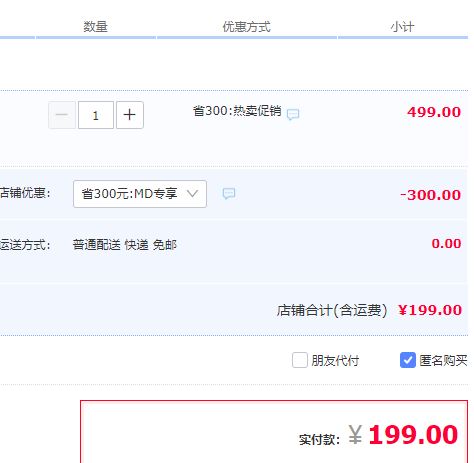Screen dimensions: 474x463
Task: Uncheck the 匿名购买 checkbox
Action: 408,360
